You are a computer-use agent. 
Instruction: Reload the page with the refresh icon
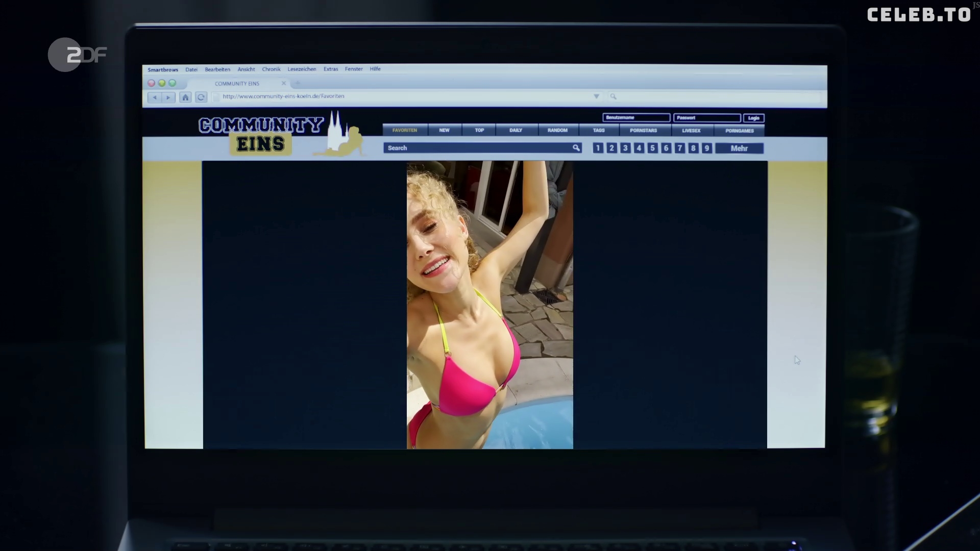[201, 97]
